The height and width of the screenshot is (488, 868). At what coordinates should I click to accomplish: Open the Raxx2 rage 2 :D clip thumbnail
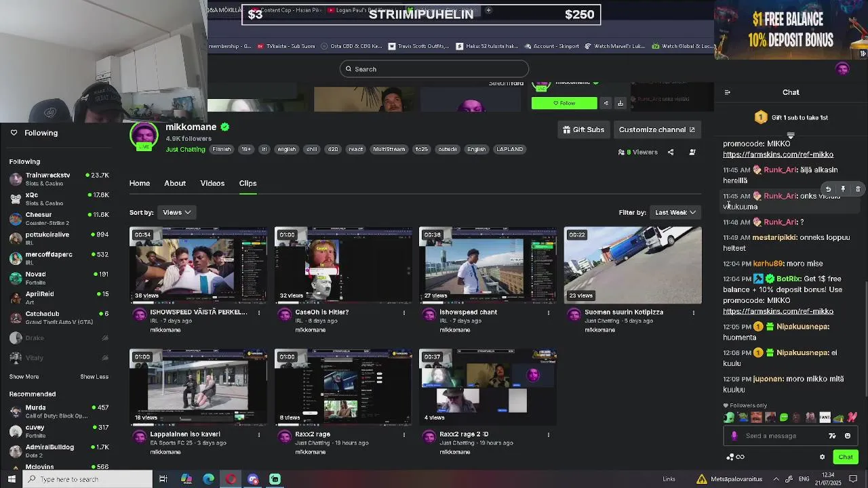pyautogui.click(x=488, y=387)
